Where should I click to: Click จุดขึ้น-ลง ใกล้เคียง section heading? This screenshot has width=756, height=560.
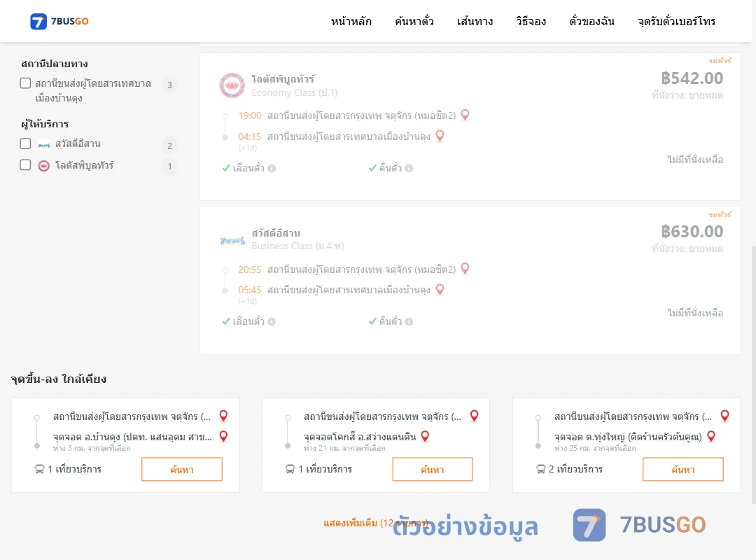coord(58,379)
